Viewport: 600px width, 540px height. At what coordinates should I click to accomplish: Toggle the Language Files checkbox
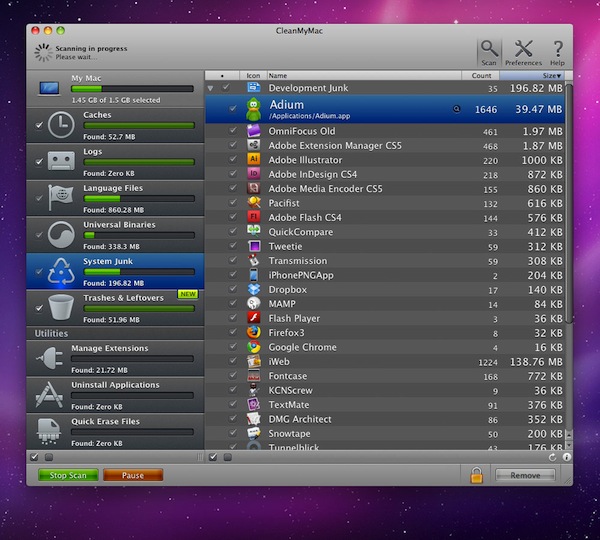click(x=39, y=198)
